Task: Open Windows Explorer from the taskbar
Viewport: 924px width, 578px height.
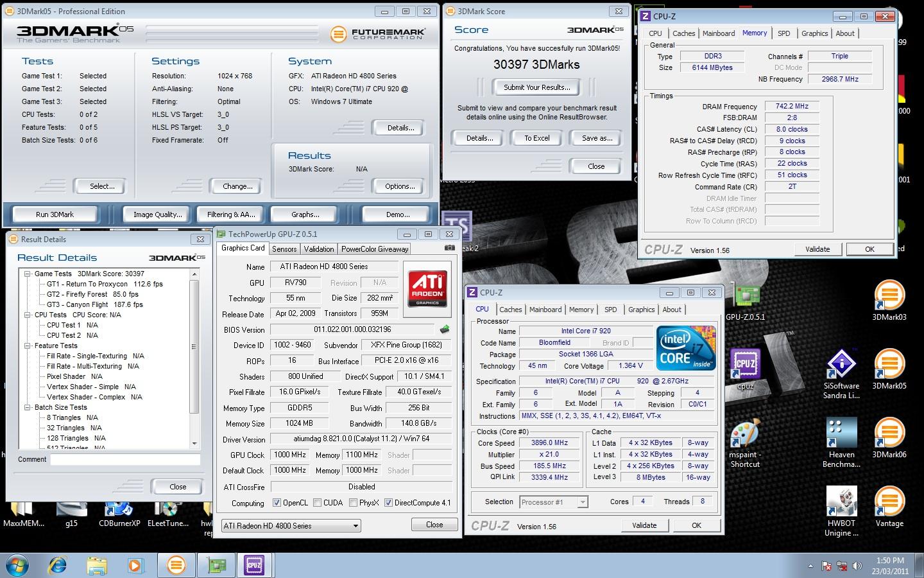Action: 97,565
